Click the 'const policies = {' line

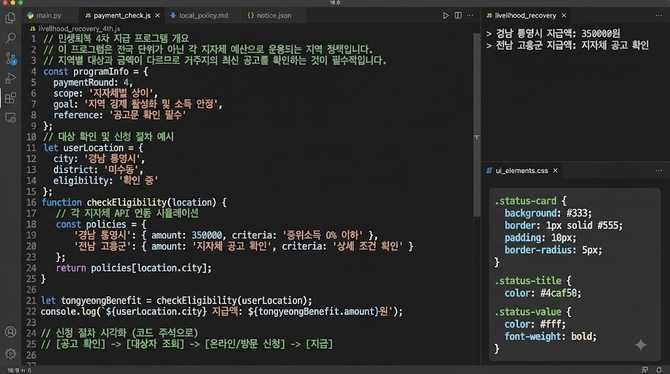[101, 224]
